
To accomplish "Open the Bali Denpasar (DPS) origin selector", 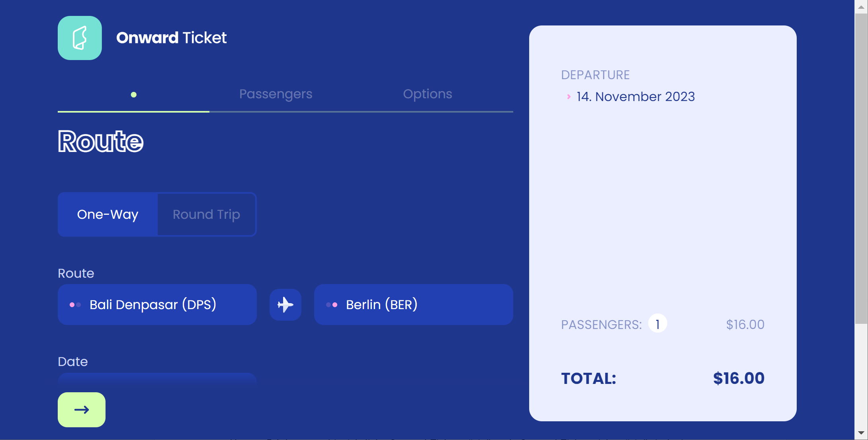I will (157, 305).
